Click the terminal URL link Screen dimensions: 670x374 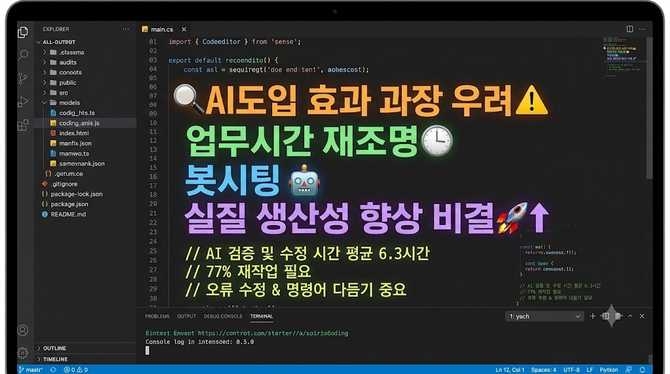[273, 333]
